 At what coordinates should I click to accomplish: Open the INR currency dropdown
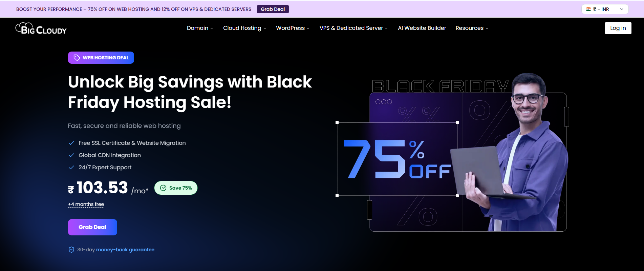point(605,9)
